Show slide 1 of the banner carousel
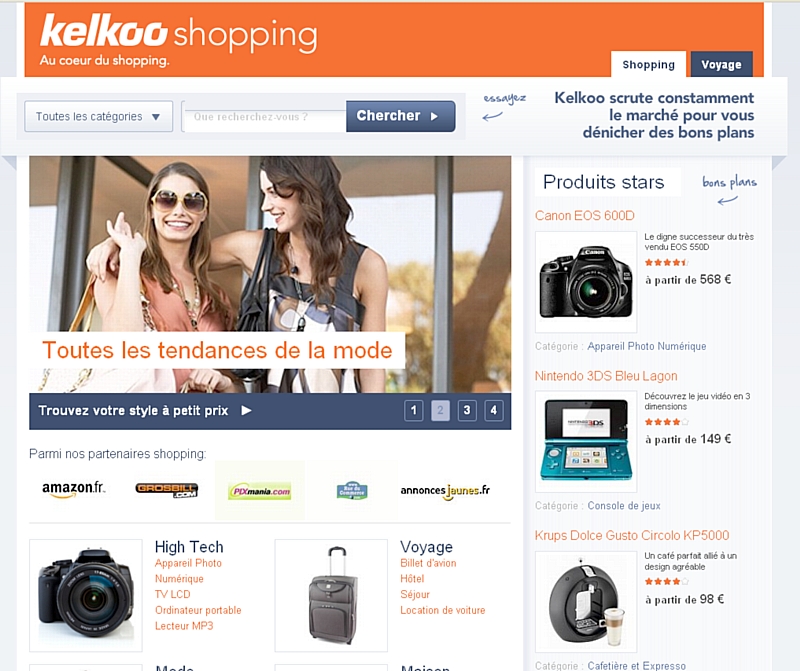 414,410
